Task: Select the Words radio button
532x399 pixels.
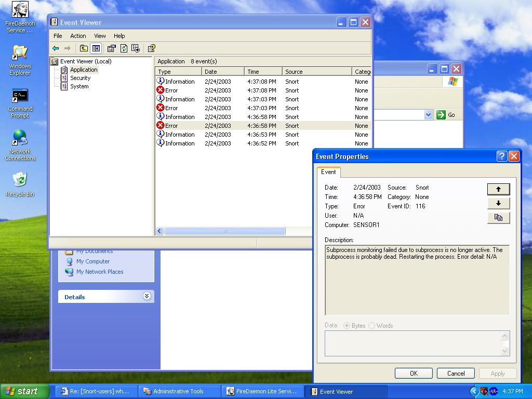Action: click(371, 326)
